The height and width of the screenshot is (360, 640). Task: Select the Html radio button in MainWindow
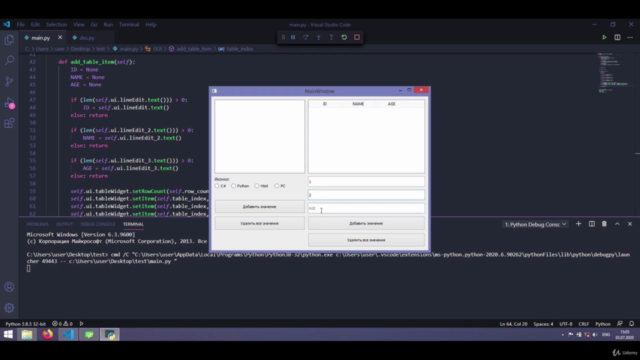click(257, 186)
